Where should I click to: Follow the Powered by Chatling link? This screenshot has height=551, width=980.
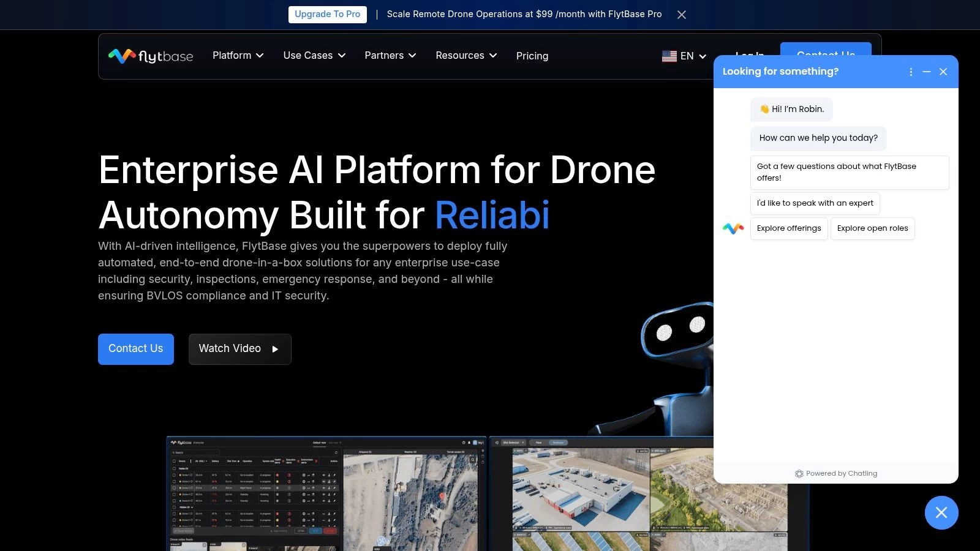(836, 473)
